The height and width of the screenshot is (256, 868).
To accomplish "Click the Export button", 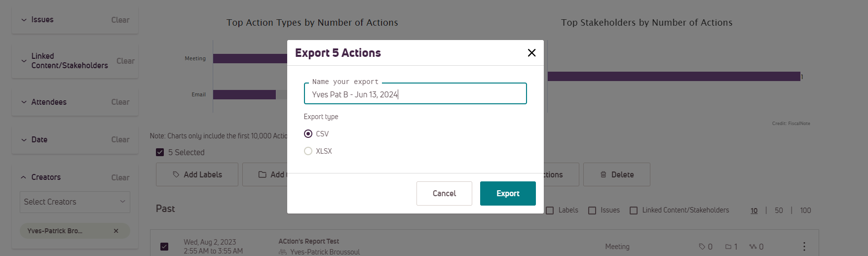I will tap(508, 193).
